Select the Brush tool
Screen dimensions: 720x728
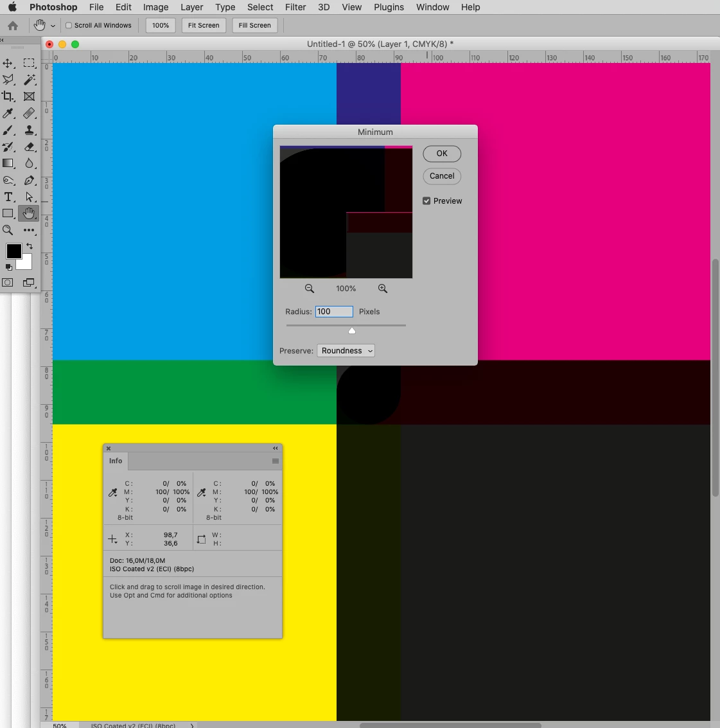8,130
